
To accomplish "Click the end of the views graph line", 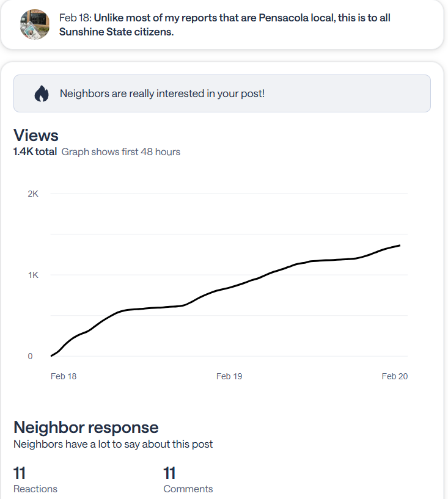I will click(399, 246).
